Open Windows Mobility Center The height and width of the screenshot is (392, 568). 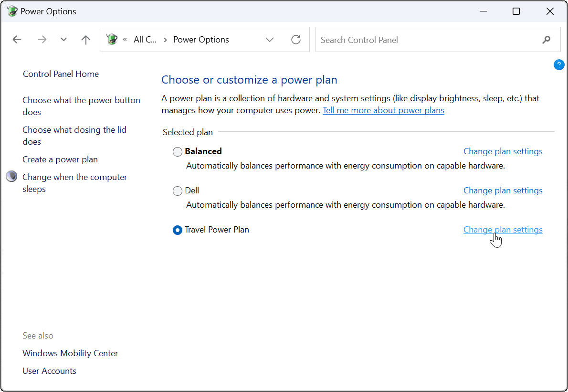[70, 353]
